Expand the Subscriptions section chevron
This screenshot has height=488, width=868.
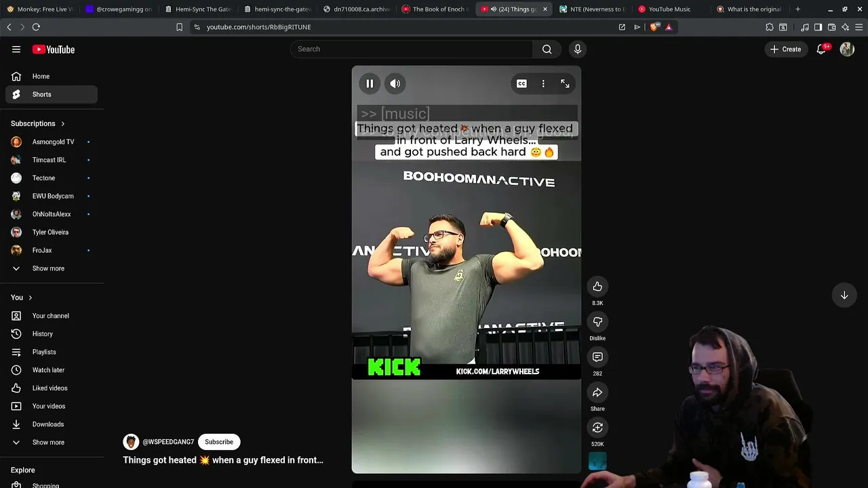[63, 124]
